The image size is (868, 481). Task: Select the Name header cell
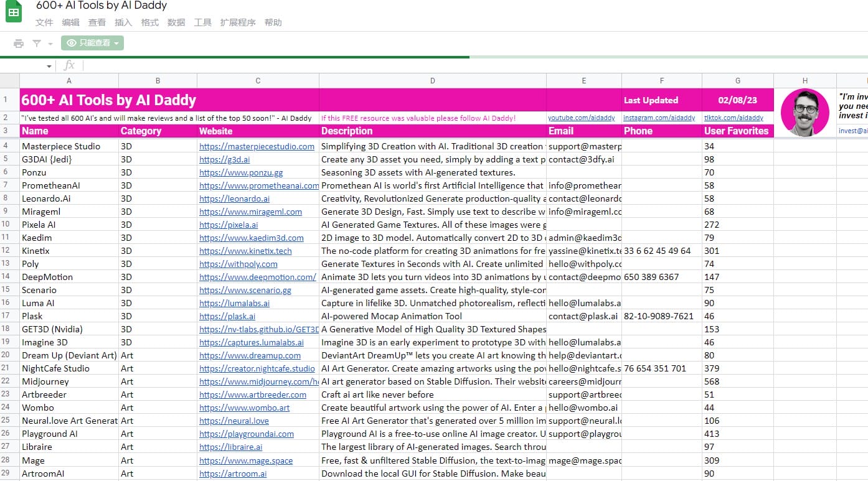69,131
